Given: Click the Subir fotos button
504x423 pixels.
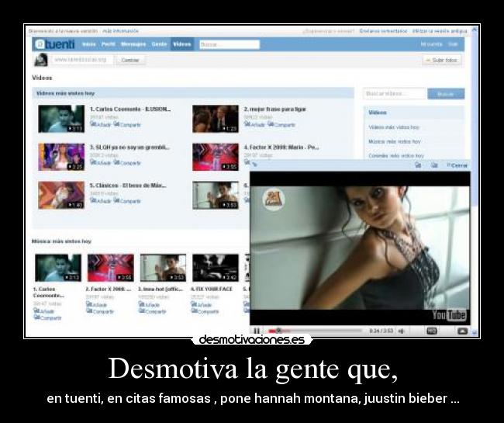Looking at the screenshot, I should tap(442, 61).
